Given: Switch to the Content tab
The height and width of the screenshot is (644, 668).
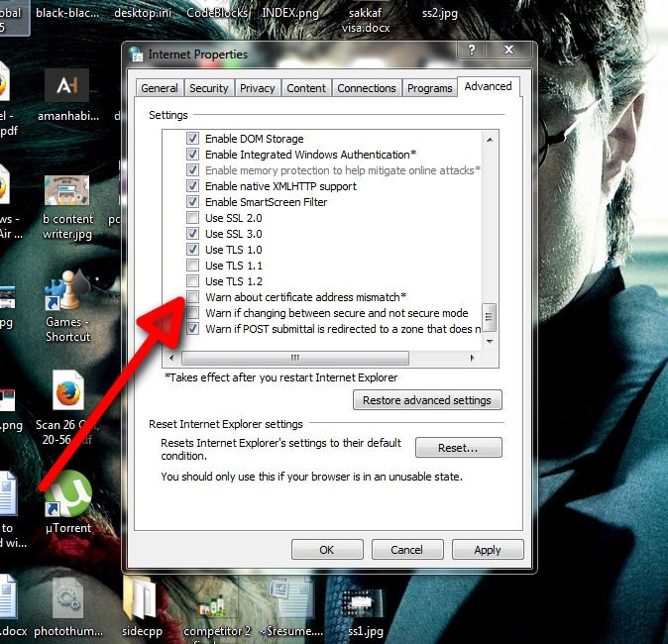Looking at the screenshot, I should pos(306,88).
